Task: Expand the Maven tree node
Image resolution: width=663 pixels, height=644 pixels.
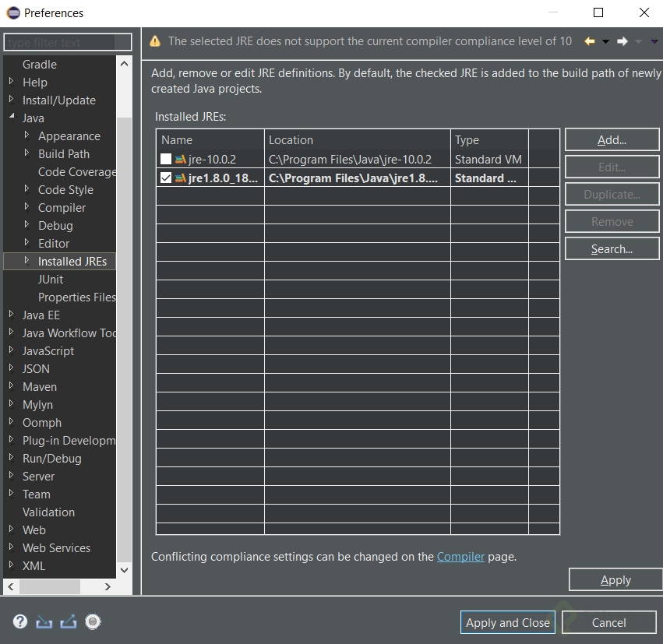Action: [x=12, y=385]
